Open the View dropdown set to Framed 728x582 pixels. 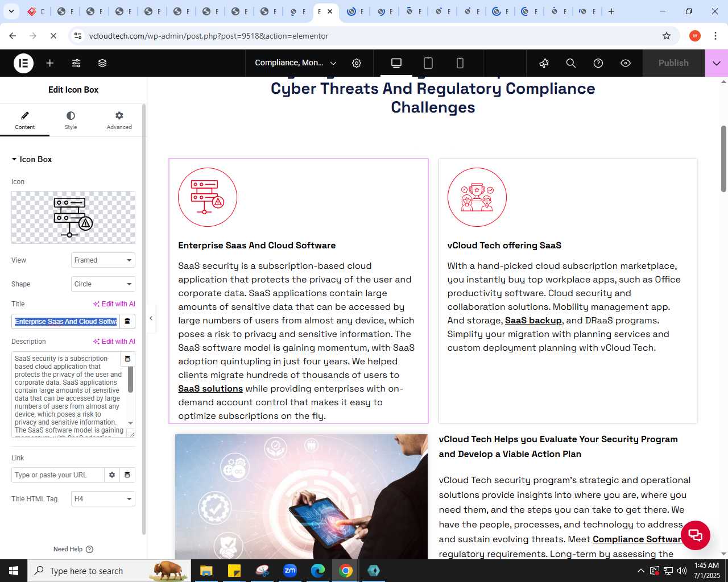[x=103, y=260]
